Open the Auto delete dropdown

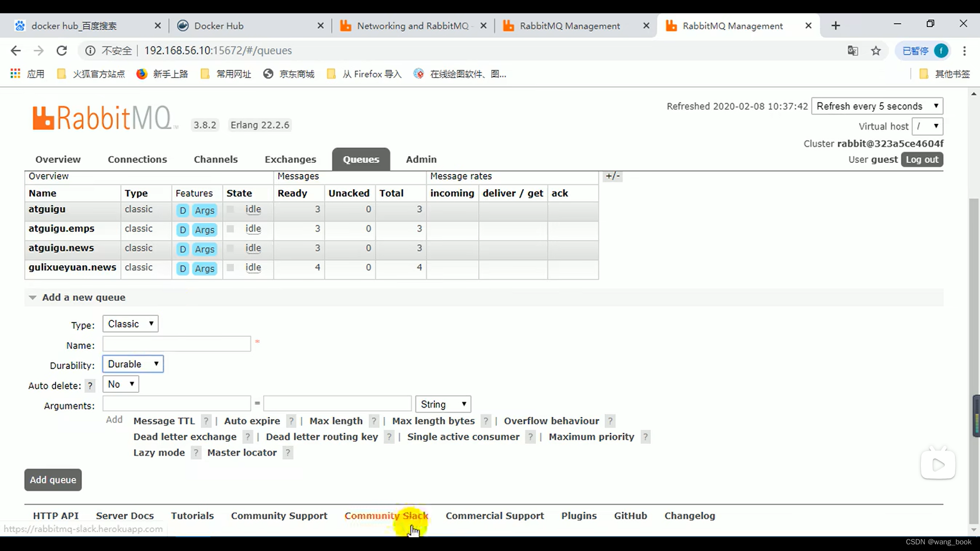click(x=120, y=384)
